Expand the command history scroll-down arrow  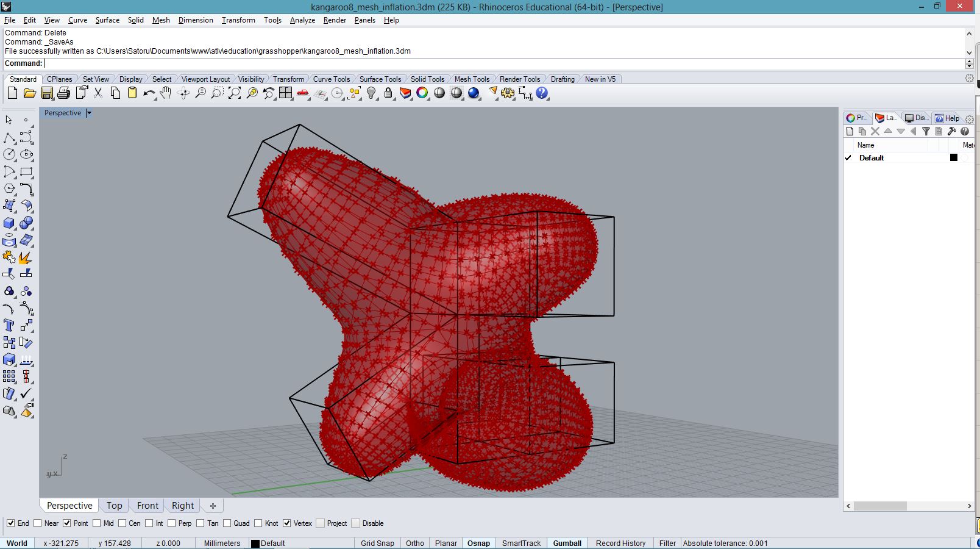[969, 52]
